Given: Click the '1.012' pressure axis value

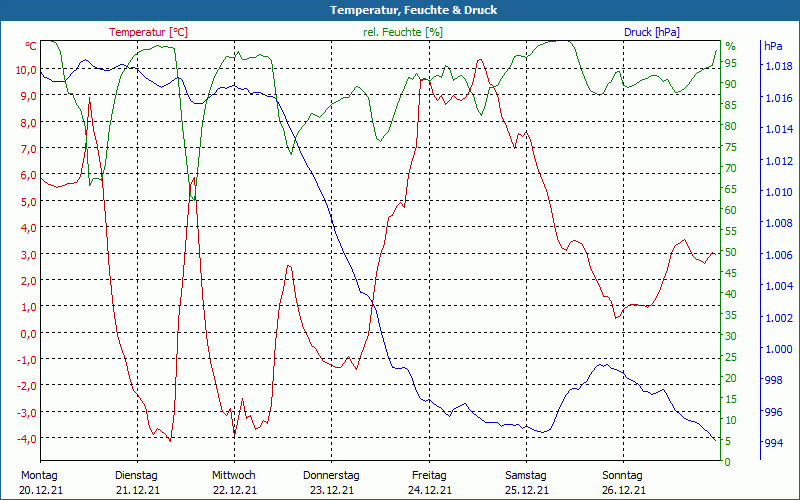Looking at the screenshot, I should point(779,161).
